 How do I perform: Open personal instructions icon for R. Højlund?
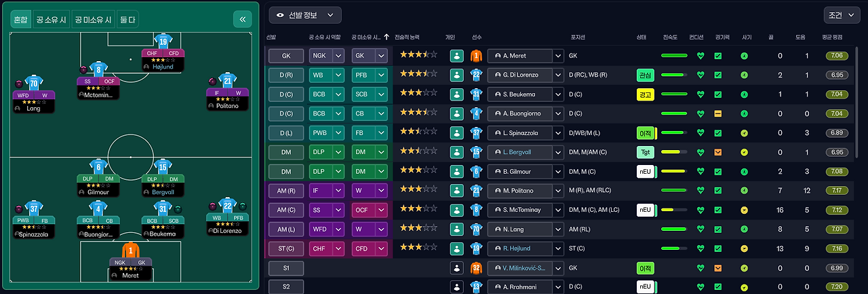[456, 248]
